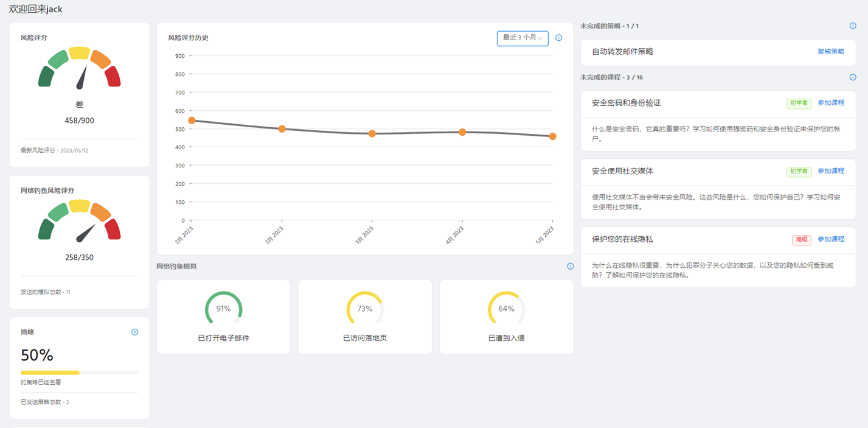Click the 5月 2023 data point on chart
The image size is (868, 428).
(x=552, y=136)
